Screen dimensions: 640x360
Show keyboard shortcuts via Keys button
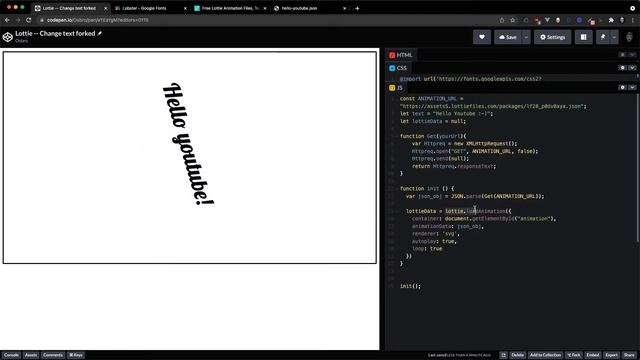76,355
